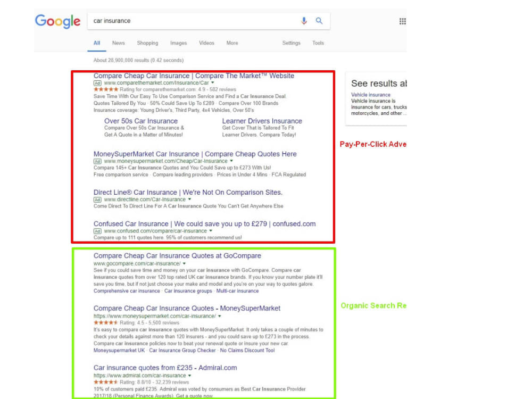
Task: Expand dropdown beside comparethemarket.com URL
Action: click(213, 83)
